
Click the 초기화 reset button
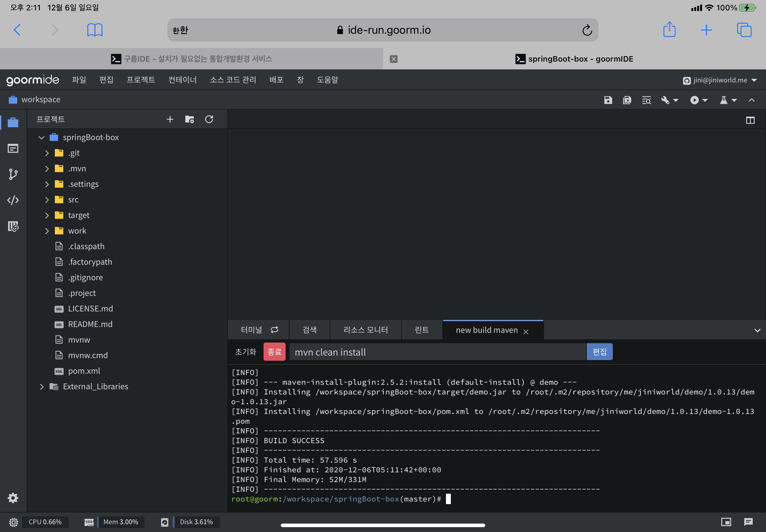tap(245, 352)
